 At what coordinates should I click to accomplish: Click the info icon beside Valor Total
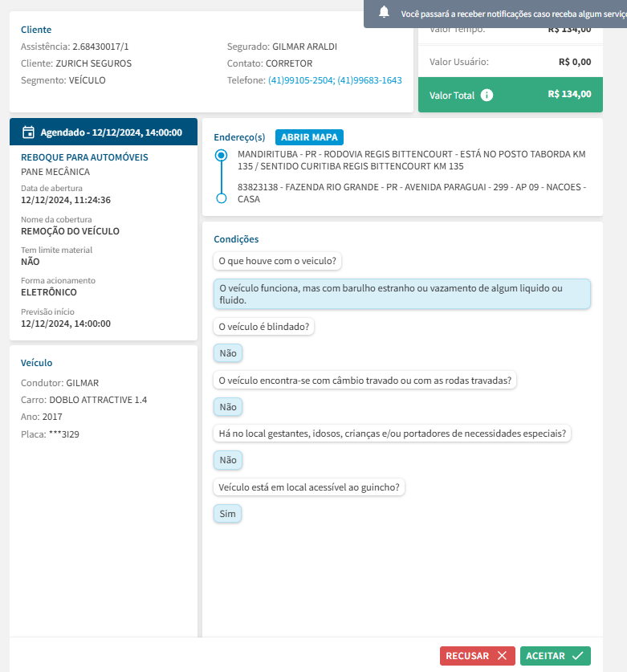coord(487,95)
